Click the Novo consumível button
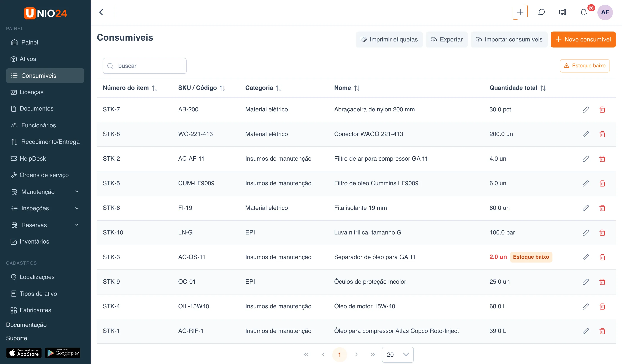The image size is (622, 364). [583, 39]
